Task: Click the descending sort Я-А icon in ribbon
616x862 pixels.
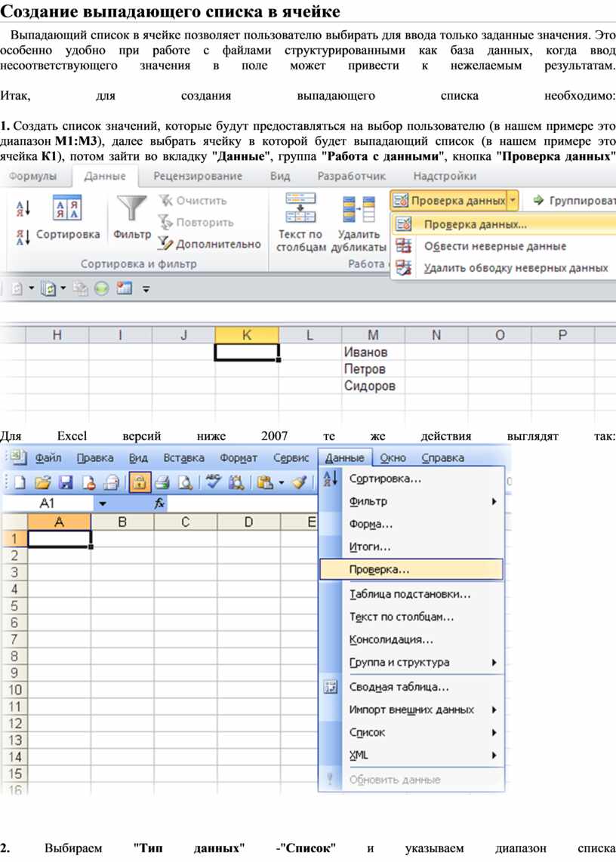Action: coord(23,236)
